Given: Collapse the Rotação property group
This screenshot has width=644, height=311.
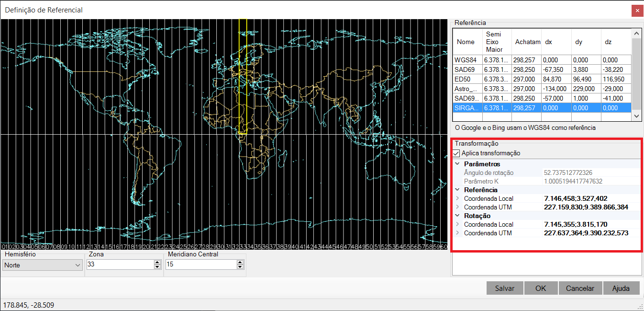Looking at the screenshot, I should [x=457, y=216].
